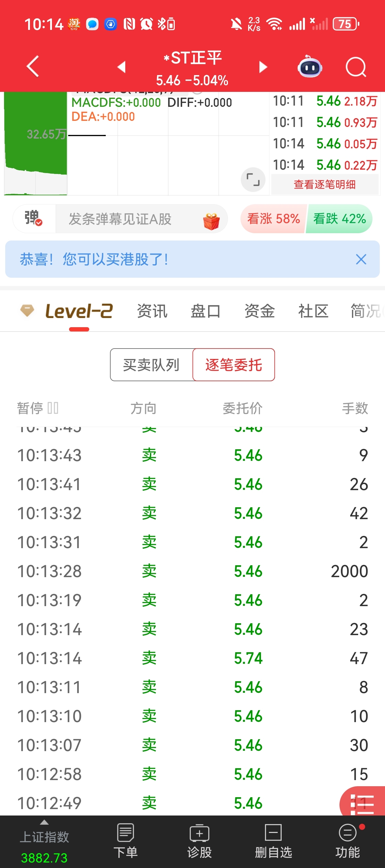Open 查看逐笔明细 link
This screenshot has height=868, width=385.
324,184
